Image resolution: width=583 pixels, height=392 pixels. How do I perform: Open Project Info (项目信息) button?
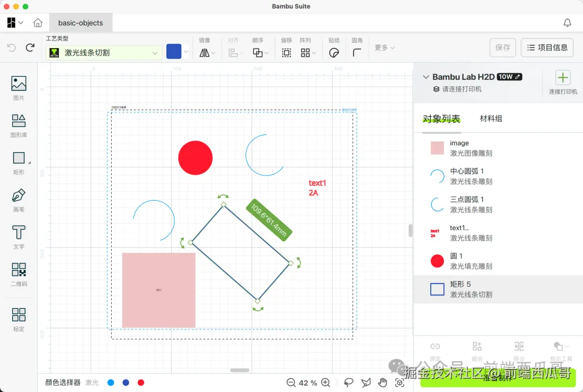[x=547, y=48]
